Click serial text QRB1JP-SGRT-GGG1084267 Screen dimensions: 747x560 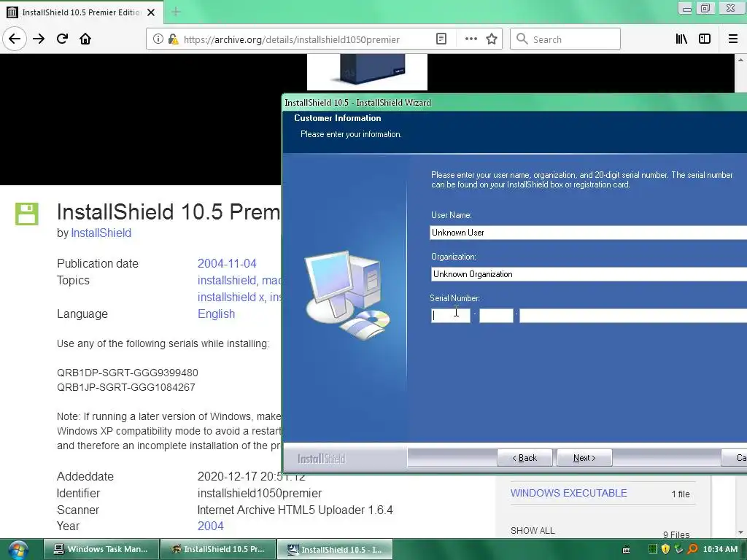(x=126, y=387)
